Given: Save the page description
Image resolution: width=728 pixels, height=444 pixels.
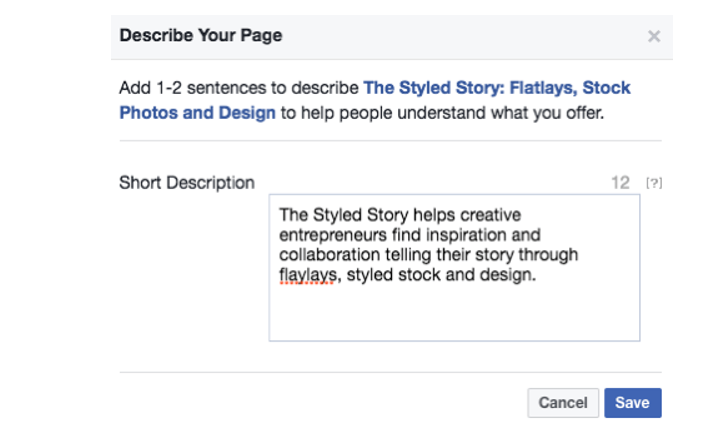Looking at the screenshot, I should pos(632,403).
